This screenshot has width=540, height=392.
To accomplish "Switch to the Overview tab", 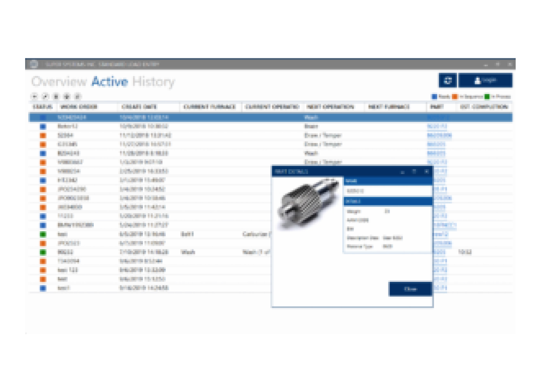I will 59,82.
